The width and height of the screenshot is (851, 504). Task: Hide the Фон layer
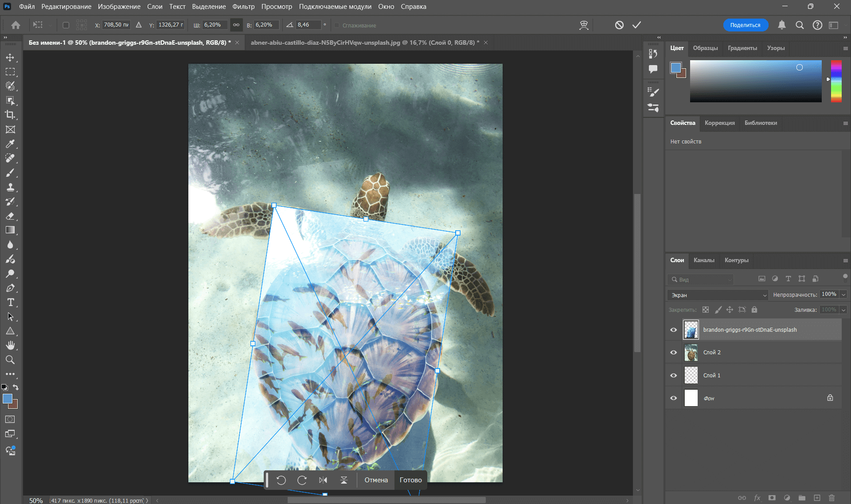(x=674, y=398)
